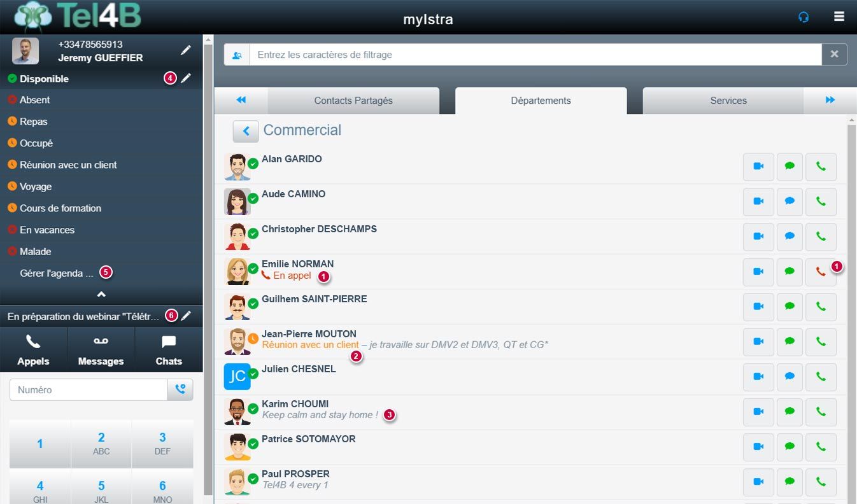Screen dimensions: 857x504
Task: Click the headset icon in top bar
Action: [804, 17]
